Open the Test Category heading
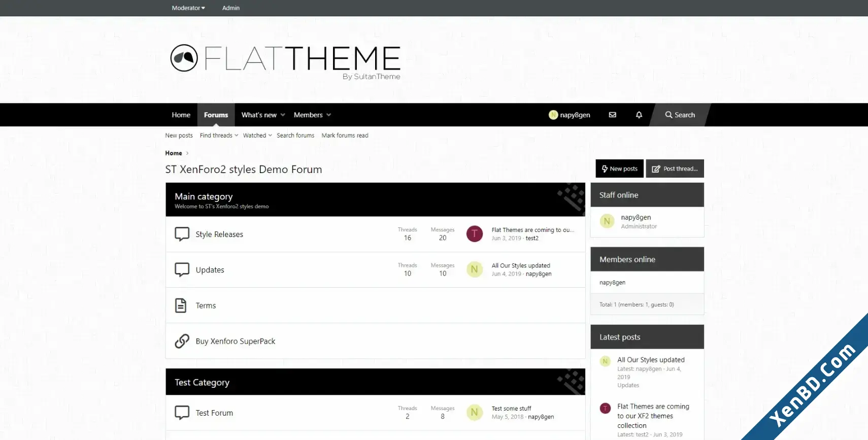 pyautogui.click(x=202, y=382)
